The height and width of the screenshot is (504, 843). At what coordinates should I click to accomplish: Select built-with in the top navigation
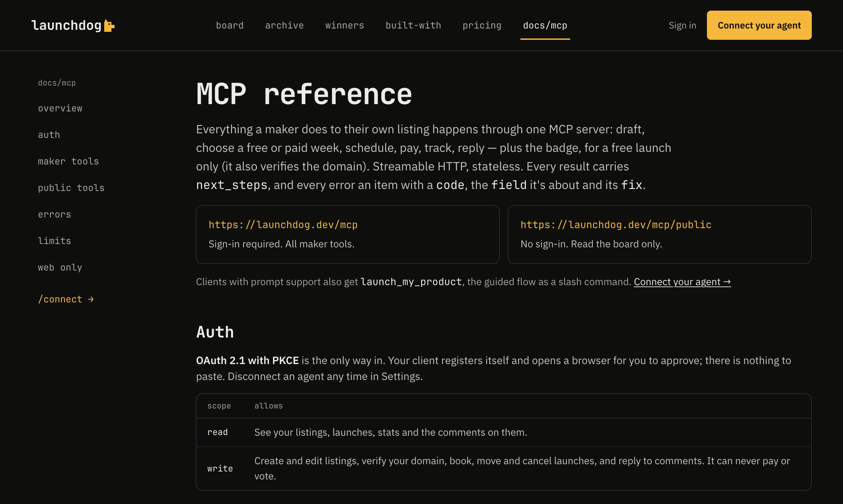coord(413,26)
